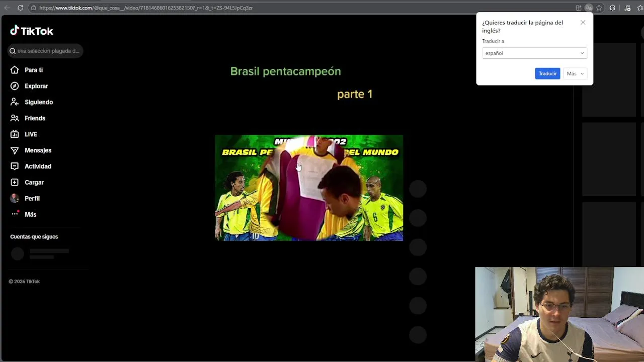The height and width of the screenshot is (362, 644).
Task: Click the webcam overlay video feed
Action: (559, 314)
